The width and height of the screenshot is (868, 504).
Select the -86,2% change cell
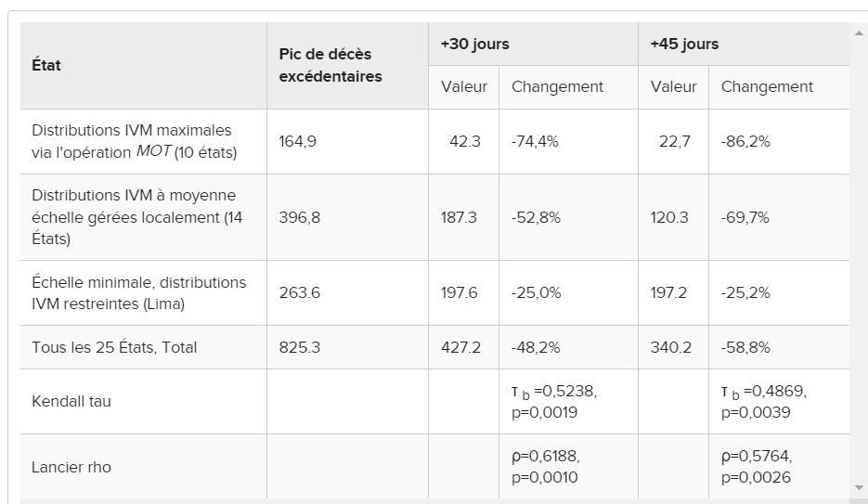pos(745,141)
